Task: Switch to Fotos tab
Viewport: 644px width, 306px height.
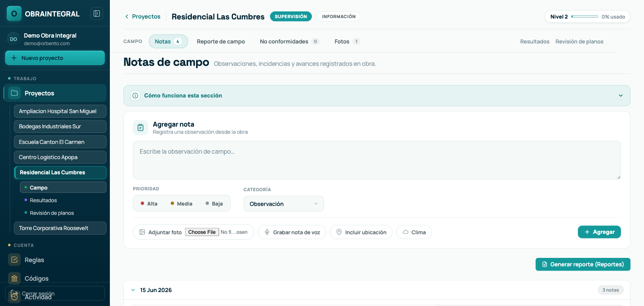Action: click(x=347, y=41)
